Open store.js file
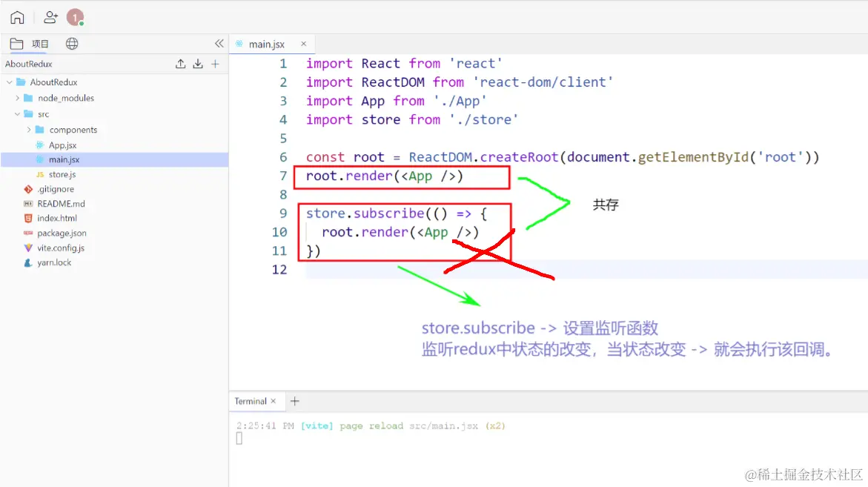The width and height of the screenshot is (868, 487). 62,174
